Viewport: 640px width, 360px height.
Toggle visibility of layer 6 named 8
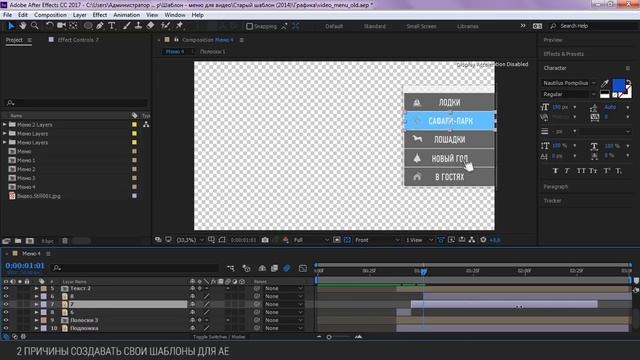pos(6,296)
